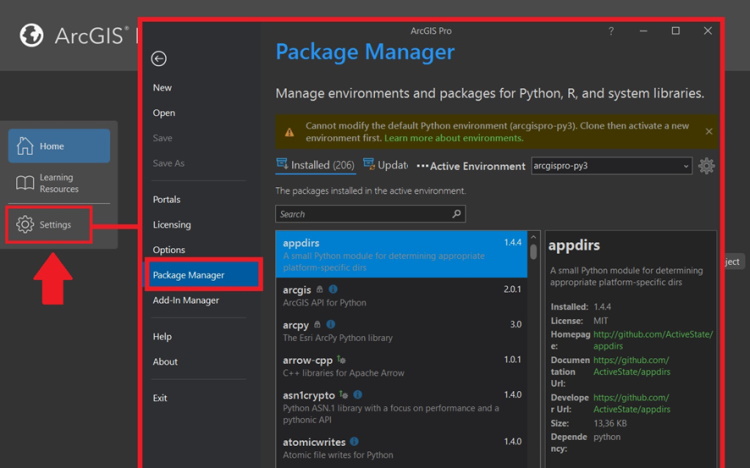Open the Active Environment dropdown

(x=611, y=166)
